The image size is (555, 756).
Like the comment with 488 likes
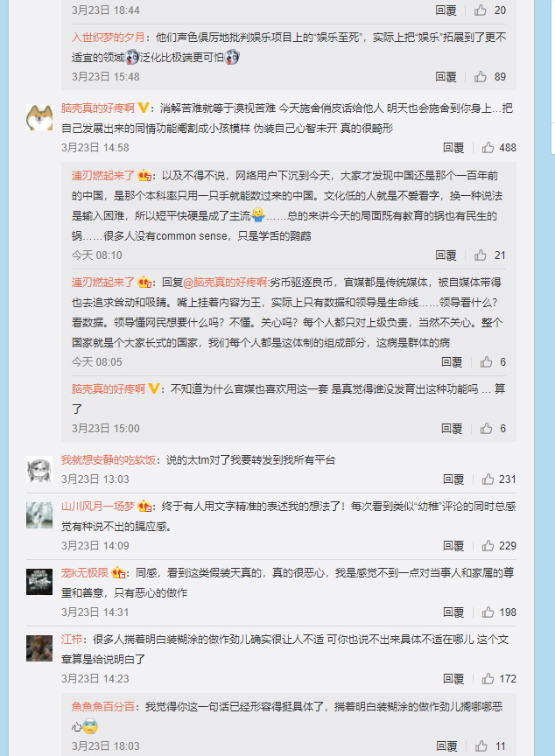click(x=488, y=148)
